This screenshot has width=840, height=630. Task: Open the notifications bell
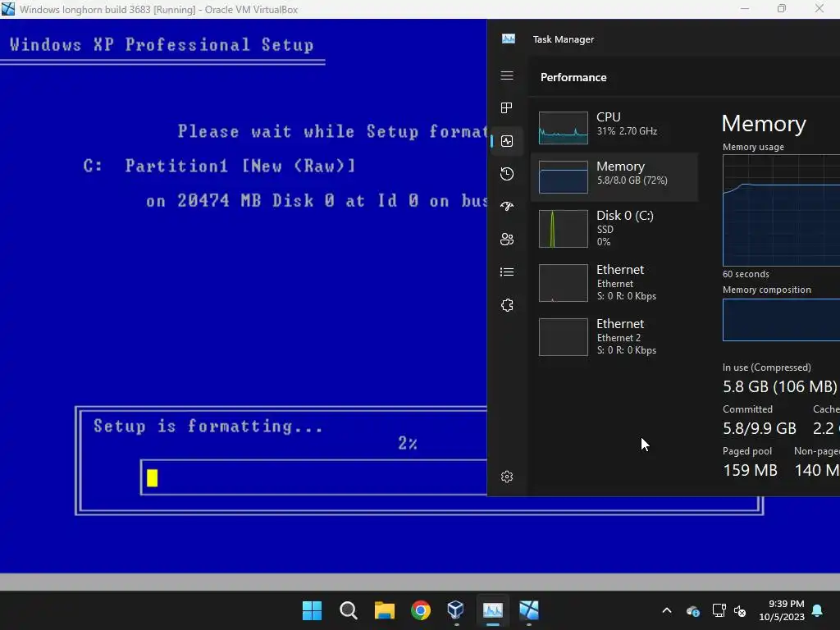(818, 610)
